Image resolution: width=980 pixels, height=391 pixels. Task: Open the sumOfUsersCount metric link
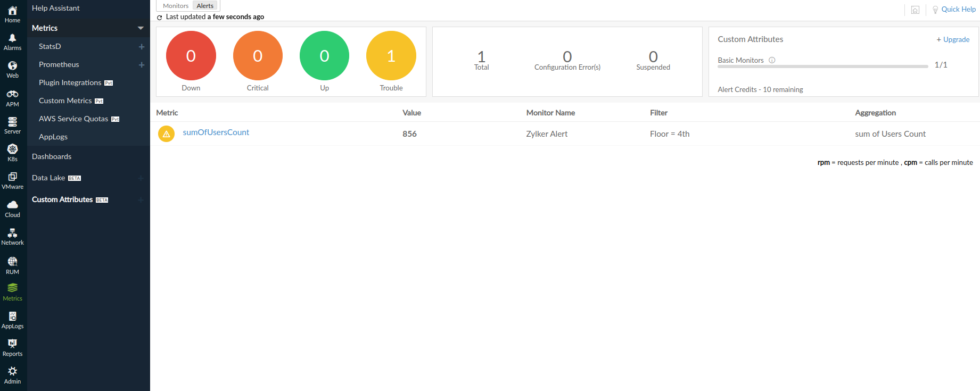click(216, 132)
